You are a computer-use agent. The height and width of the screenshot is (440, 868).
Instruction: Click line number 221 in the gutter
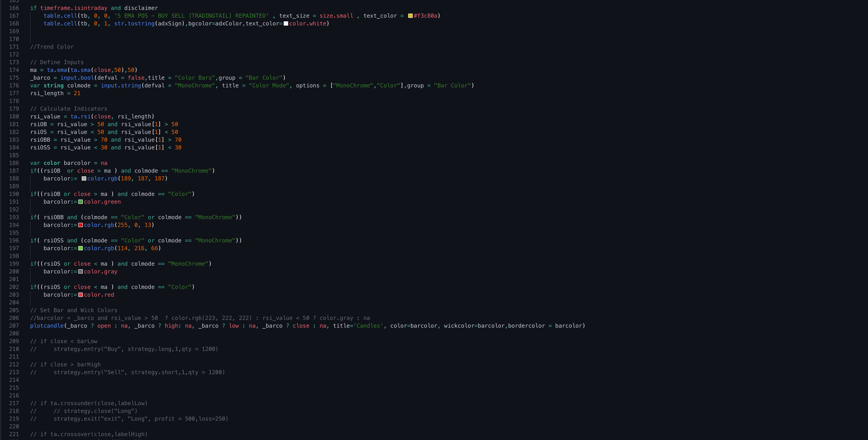14,434
